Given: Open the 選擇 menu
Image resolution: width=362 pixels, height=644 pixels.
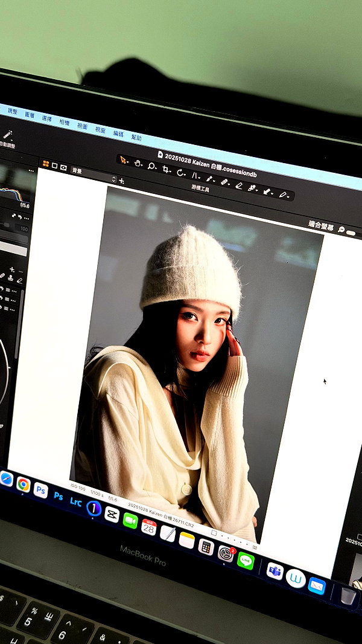Looking at the screenshot, I should [x=47, y=118].
